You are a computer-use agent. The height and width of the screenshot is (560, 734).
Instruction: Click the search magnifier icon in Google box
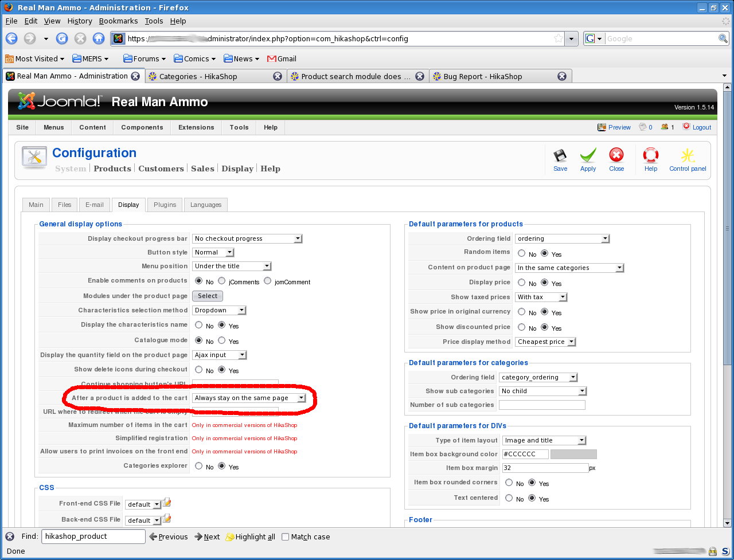pyautogui.click(x=723, y=38)
